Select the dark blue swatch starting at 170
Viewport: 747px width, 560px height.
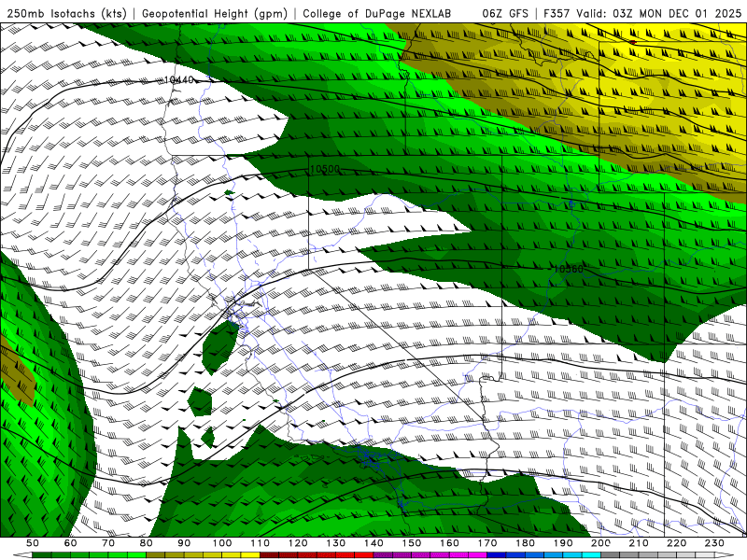497,554
